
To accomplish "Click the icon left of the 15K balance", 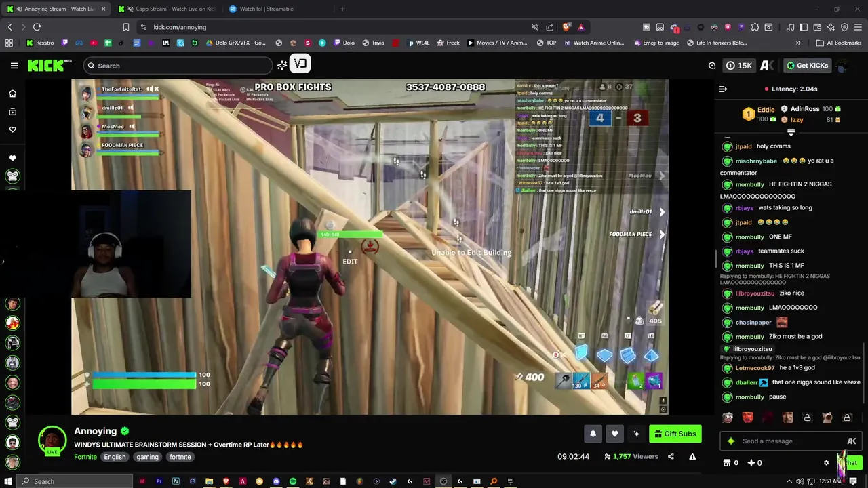I will tap(712, 66).
